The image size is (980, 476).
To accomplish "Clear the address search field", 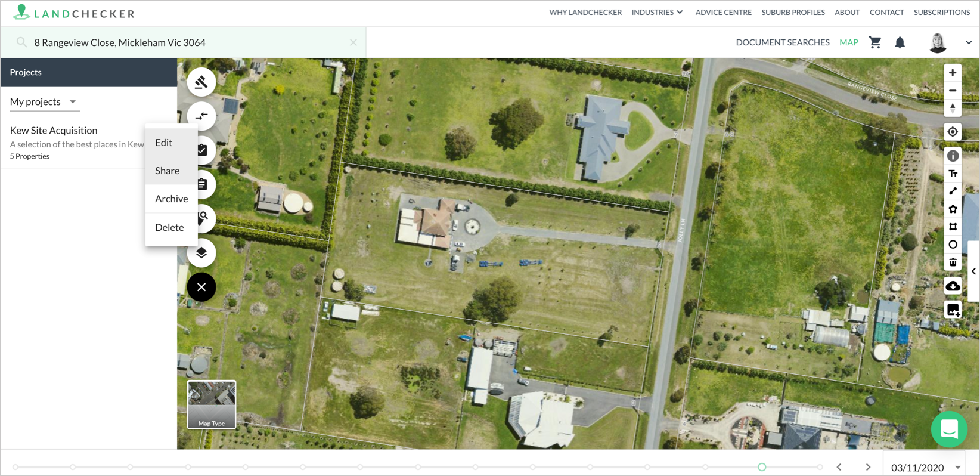I will [x=353, y=42].
